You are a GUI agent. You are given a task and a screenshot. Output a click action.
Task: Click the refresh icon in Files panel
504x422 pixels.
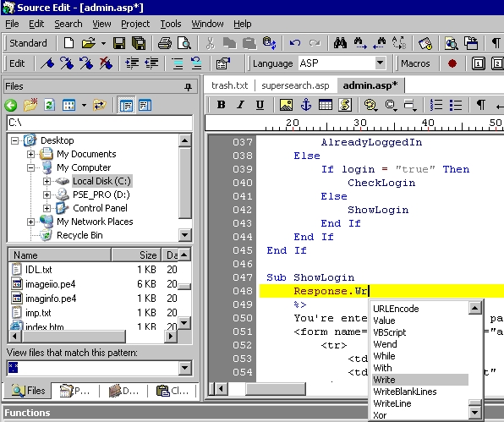[x=50, y=105]
